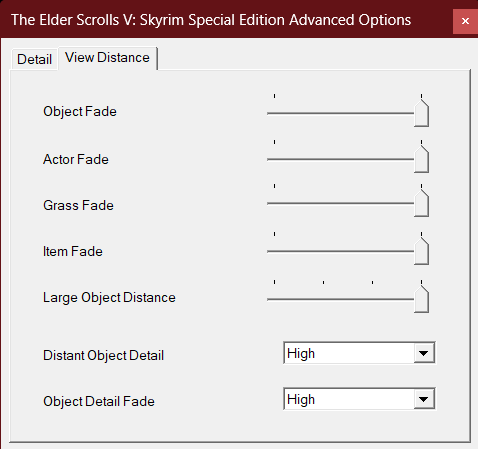Switch to the Detail tab
Viewport: 478px width, 449px height.
(34, 59)
